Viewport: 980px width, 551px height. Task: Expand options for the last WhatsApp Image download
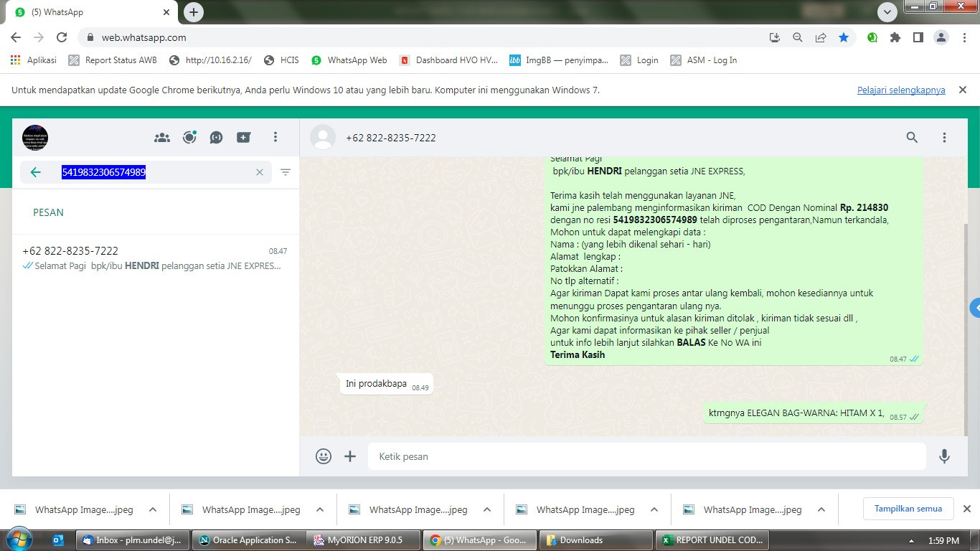point(821,509)
